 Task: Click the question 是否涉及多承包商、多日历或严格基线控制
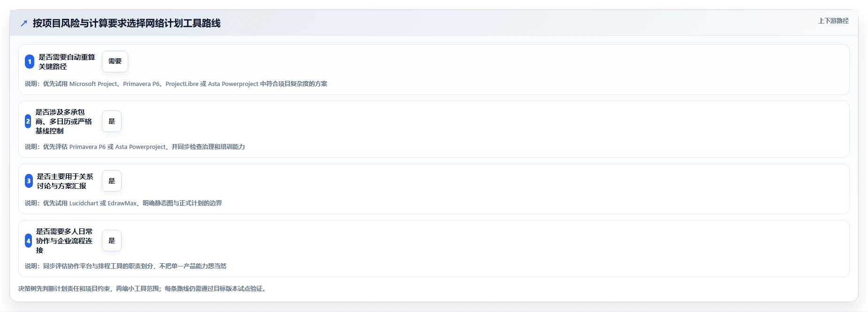tap(64, 121)
